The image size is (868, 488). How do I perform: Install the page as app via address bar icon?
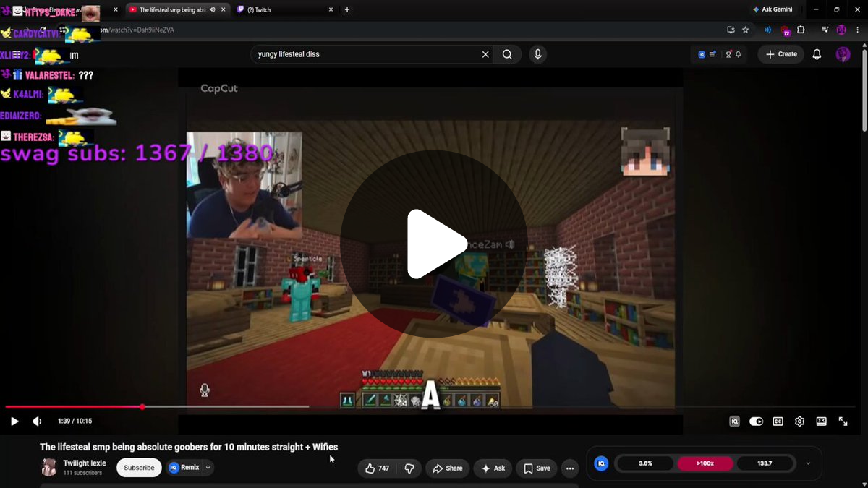(731, 30)
